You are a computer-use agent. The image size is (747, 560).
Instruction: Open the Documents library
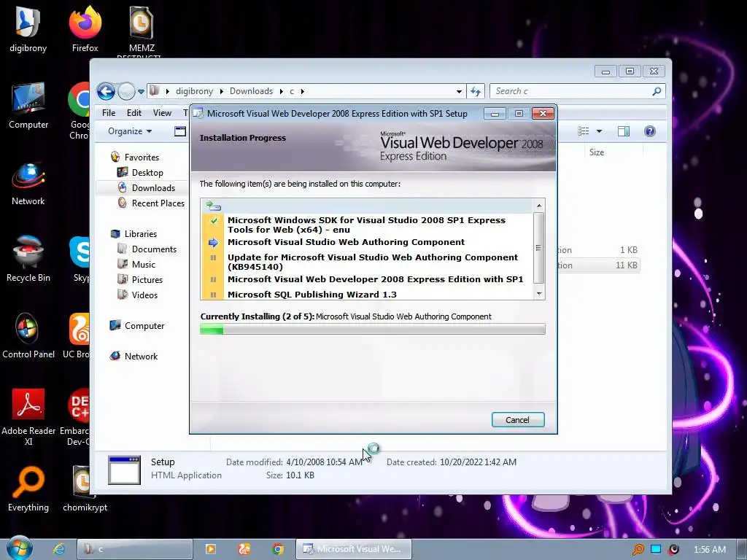point(154,249)
